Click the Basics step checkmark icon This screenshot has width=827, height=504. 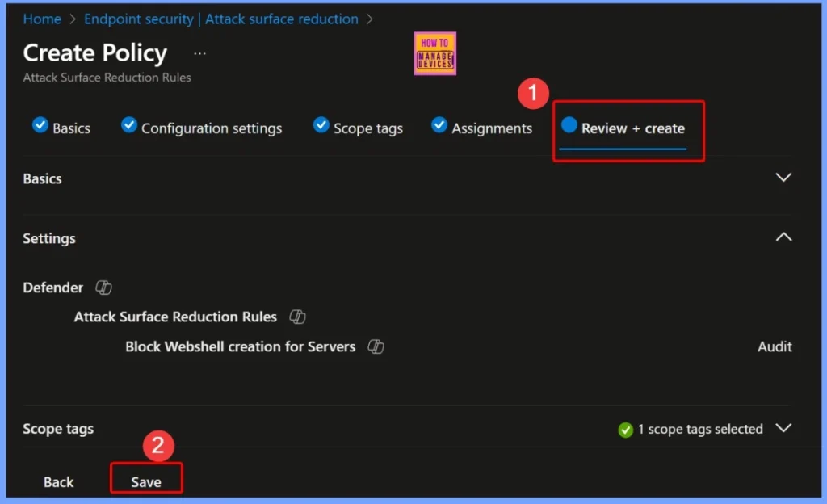pyautogui.click(x=40, y=125)
